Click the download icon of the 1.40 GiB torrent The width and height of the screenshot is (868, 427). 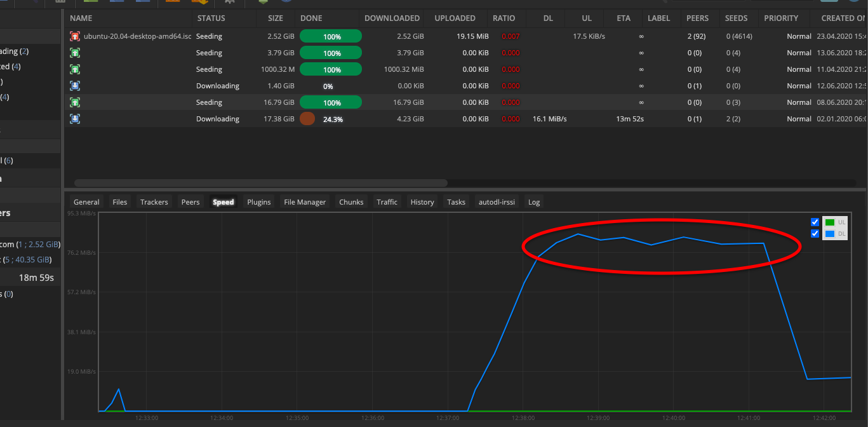[75, 86]
